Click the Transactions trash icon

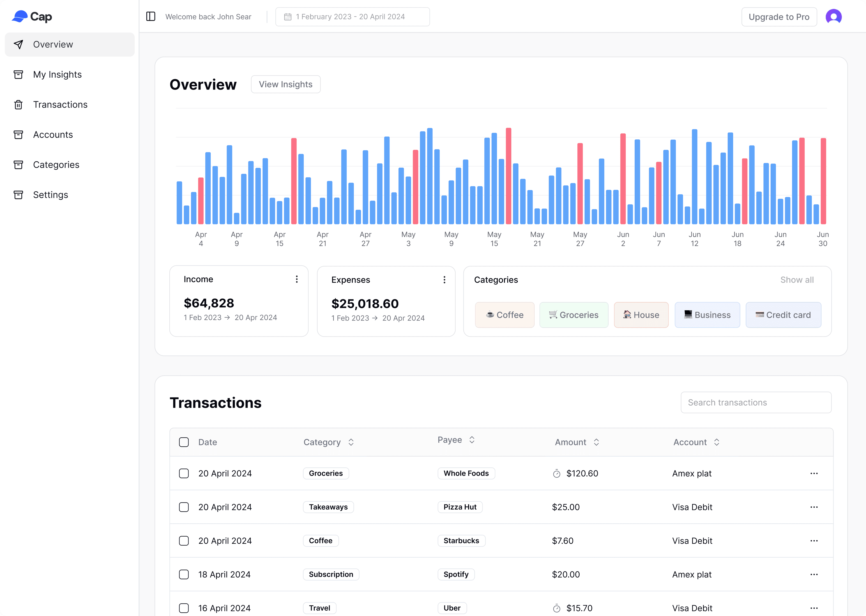[18, 105]
